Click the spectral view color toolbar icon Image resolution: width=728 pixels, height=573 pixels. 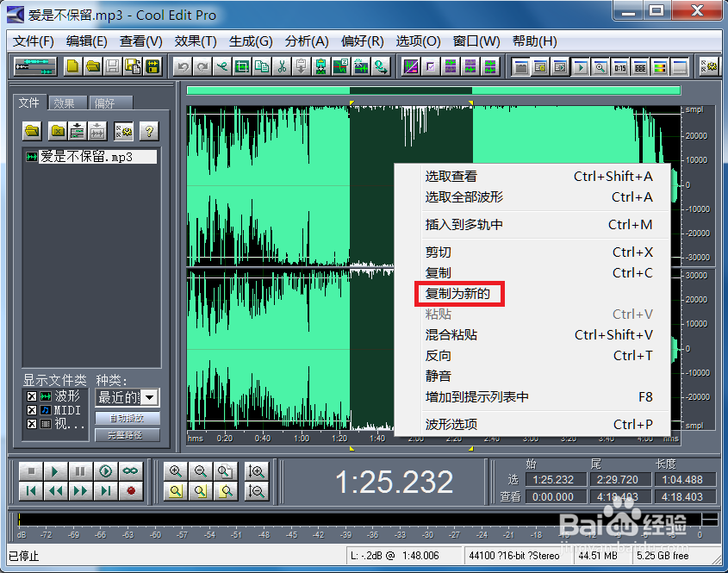click(x=660, y=68)
